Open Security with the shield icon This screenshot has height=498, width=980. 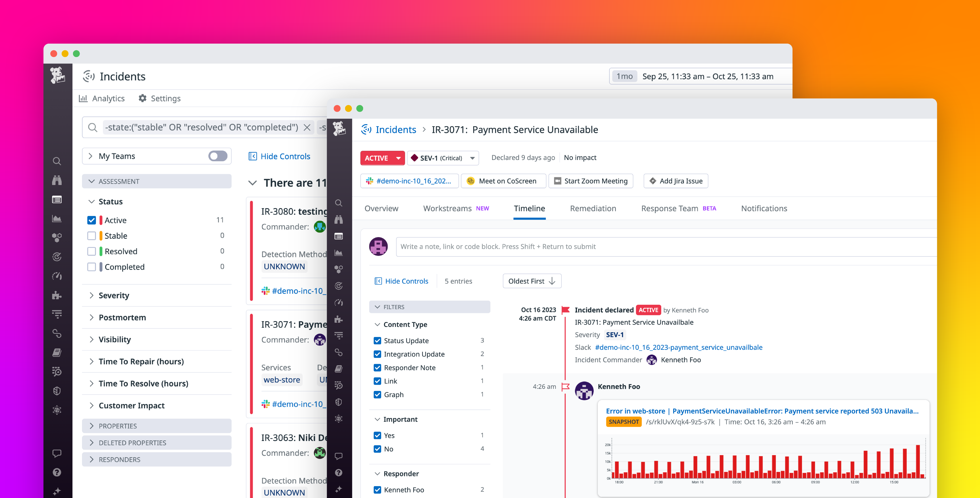(57, 391)
